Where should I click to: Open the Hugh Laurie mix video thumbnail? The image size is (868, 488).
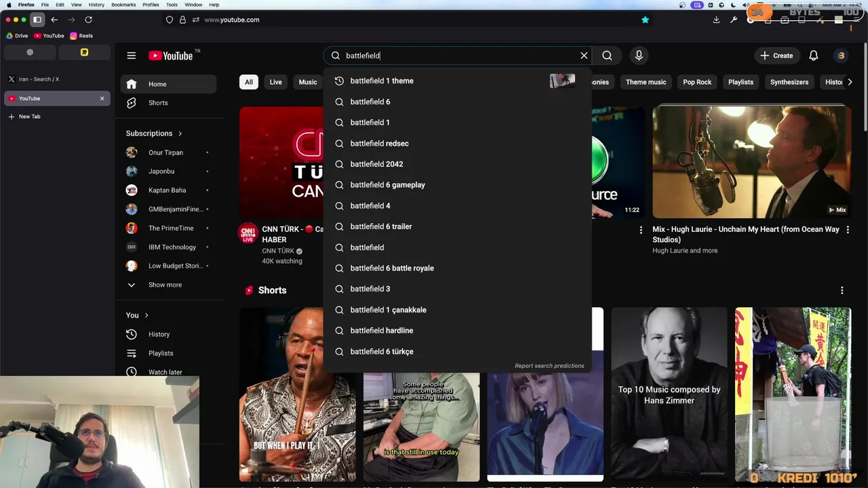(x=751, y=161)
